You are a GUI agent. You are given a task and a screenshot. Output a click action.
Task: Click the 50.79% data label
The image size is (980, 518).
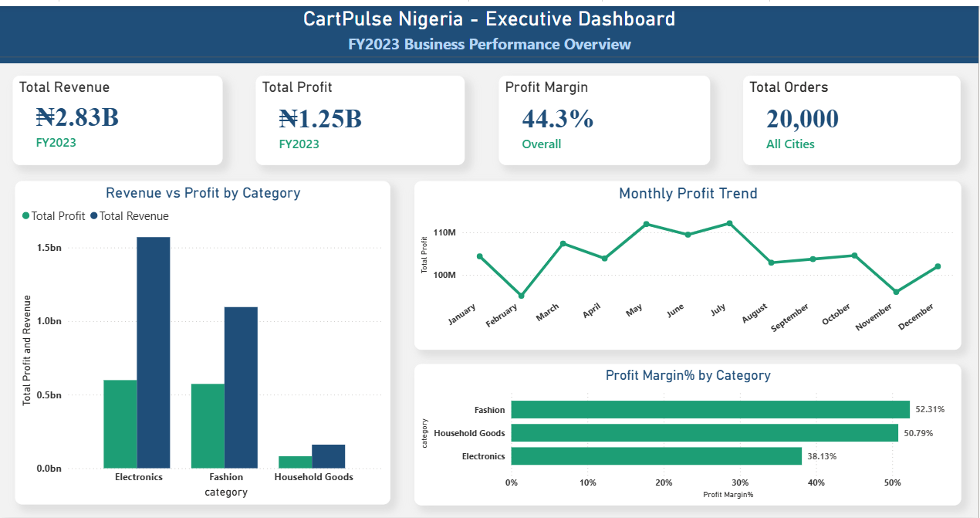(918, 433)
